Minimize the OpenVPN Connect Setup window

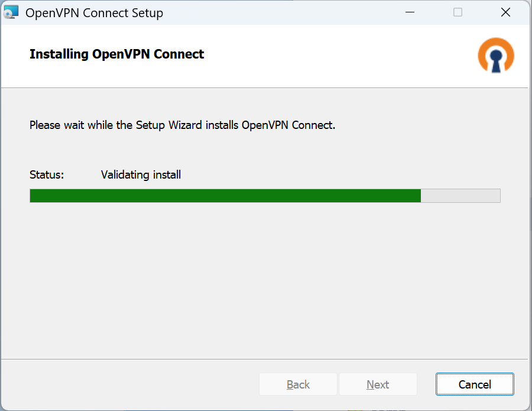click(409, 12)
